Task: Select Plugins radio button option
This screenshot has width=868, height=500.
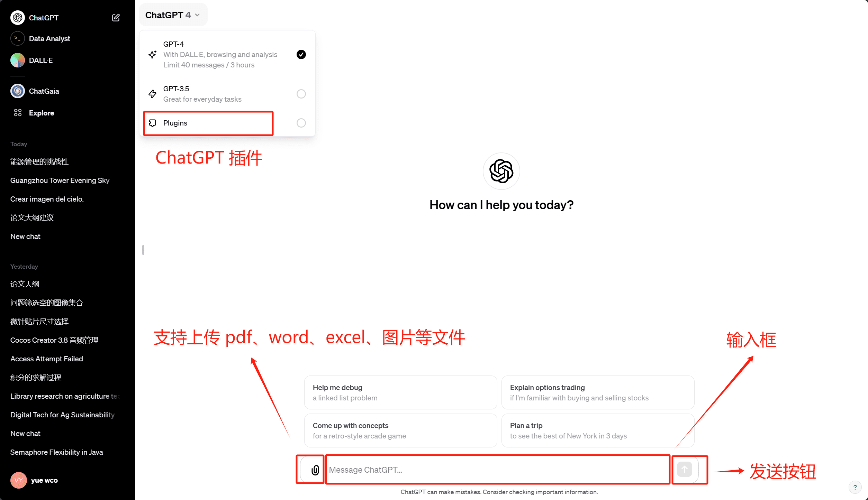Action: (301, 123)
